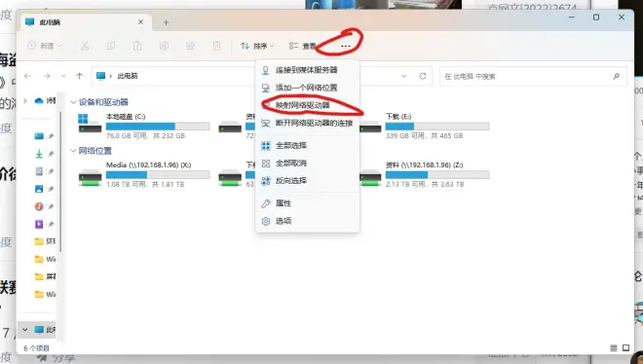Click the search magnifier icon
Viewport: 643px width, 364px height.
616,76
